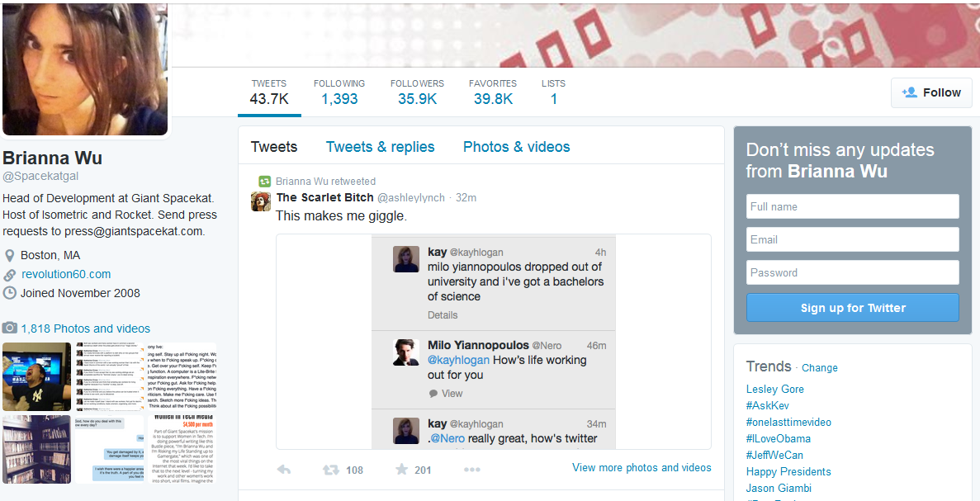Open the Lesley Gore trending topic
Screen dimensions: 980x501
coord(775,390)
